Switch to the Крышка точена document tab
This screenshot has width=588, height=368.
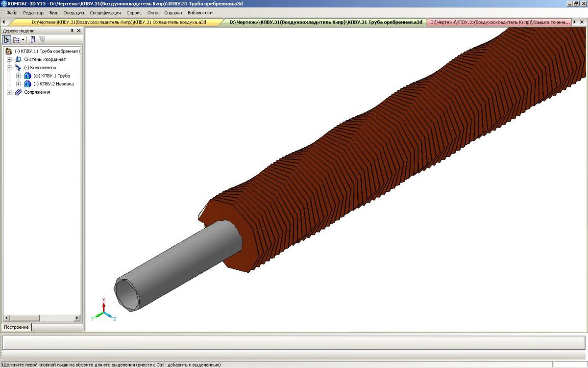tap(500, 22)
